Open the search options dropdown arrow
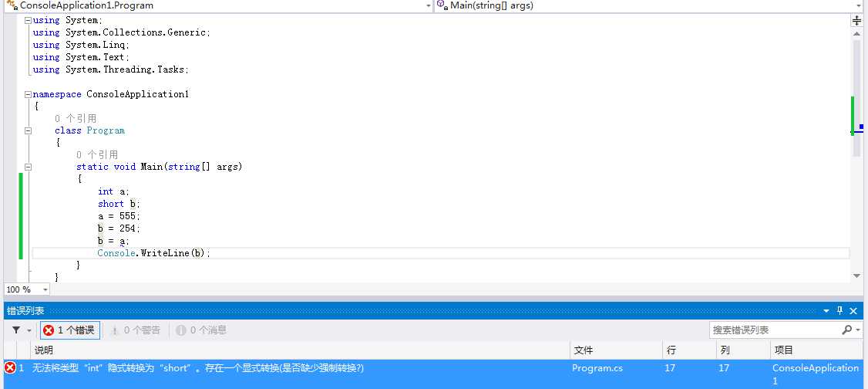This screenshot has height=389, width=868. (x=858, y=330)
